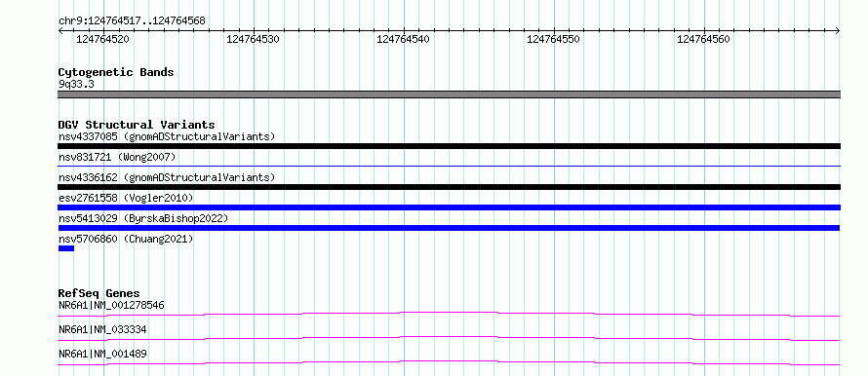This screenshot has width=868, height=376.
Task: Select the gray 9q33.3 cytoband bar
Action: click(449, 94)
